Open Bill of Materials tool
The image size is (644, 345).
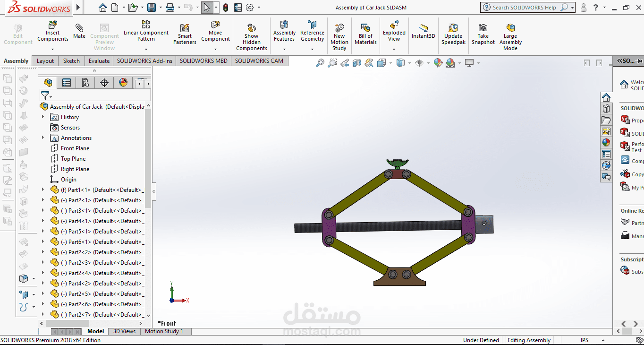[x=365, y=34]
